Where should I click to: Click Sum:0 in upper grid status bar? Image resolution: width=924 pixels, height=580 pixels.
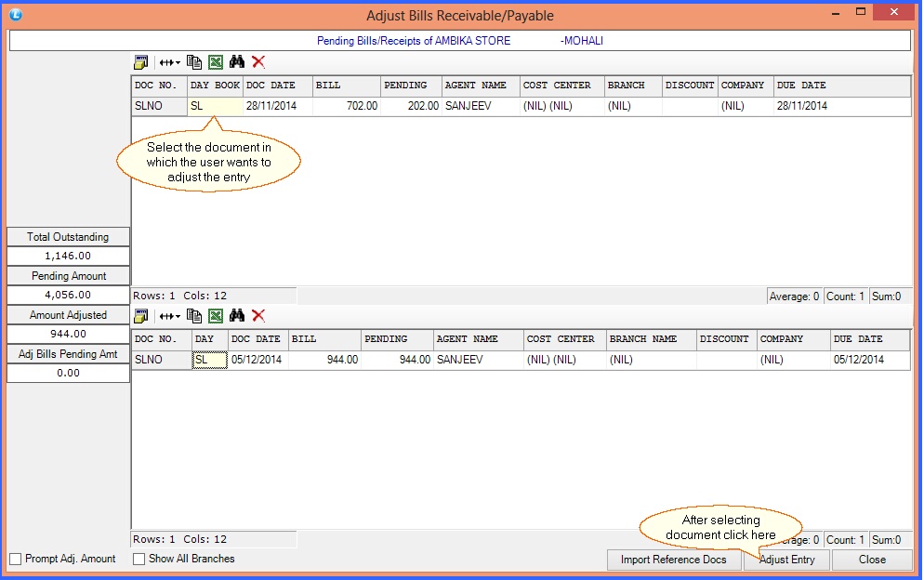(x=890, y=297)
